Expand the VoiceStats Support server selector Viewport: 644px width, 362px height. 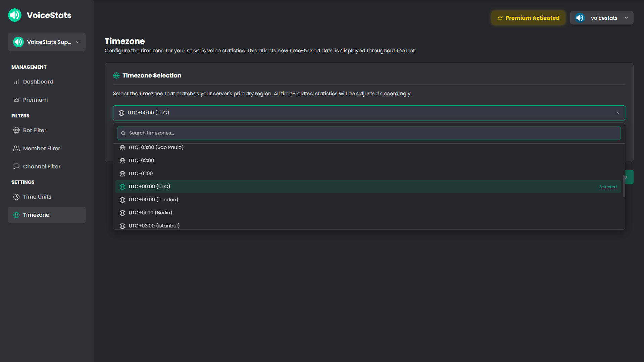pyautogui.click(x=47, y=42)
